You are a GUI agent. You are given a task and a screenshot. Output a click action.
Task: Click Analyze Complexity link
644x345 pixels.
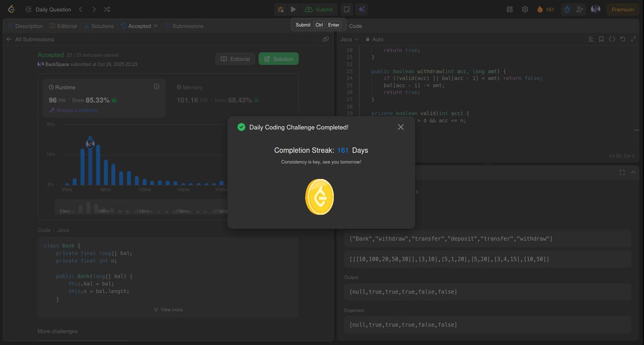pyautogui.click(x=74, y=110)
